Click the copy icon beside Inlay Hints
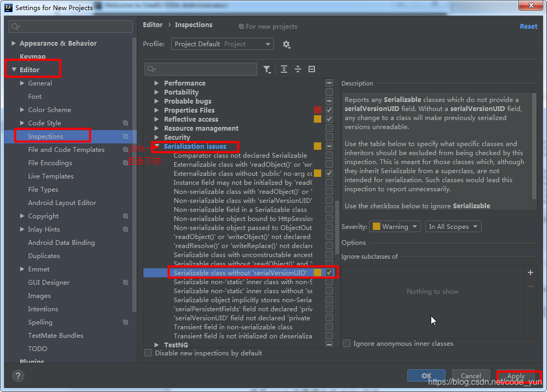 pos(125,229)
